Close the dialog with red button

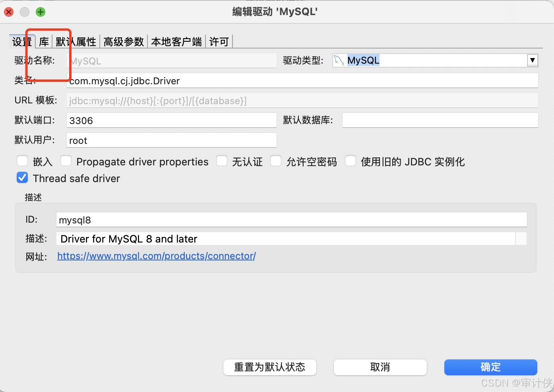coord(9,12)
